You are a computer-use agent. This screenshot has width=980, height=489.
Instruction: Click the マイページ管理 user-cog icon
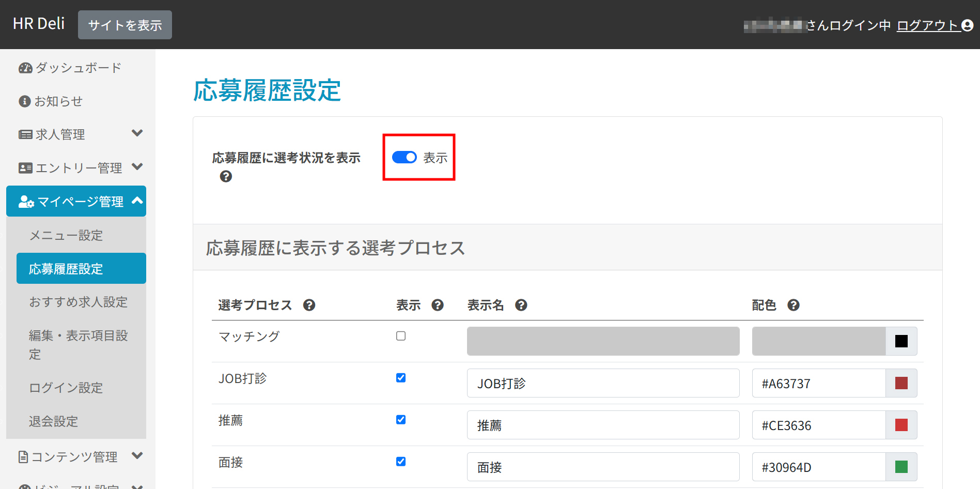pyautogui.click(x=26, y=202)
